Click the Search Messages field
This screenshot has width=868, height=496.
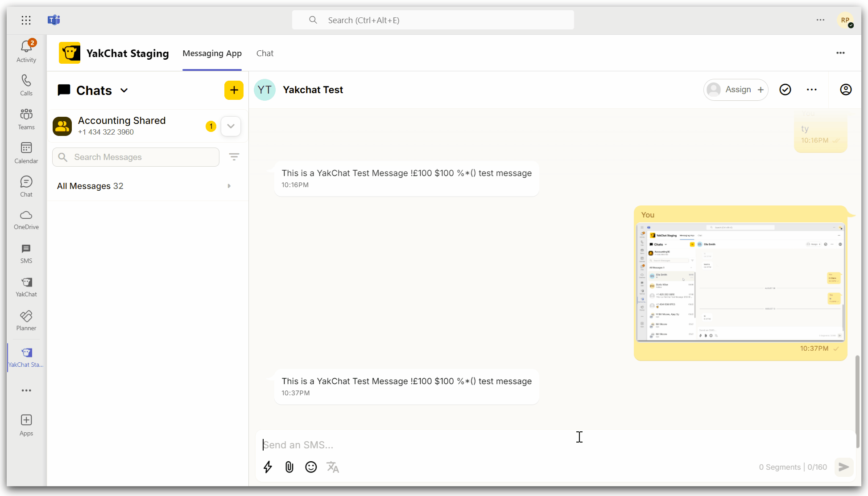(x=136, y=157)
